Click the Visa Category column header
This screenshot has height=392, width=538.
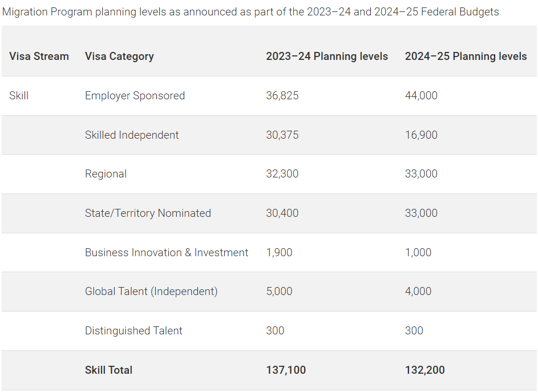(119, 56)
